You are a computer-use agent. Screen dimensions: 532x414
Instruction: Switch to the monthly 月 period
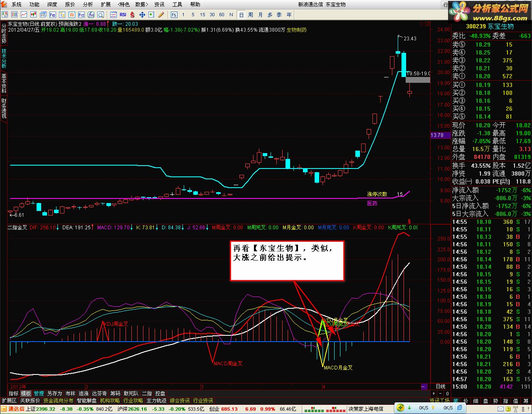coord(260,15)
